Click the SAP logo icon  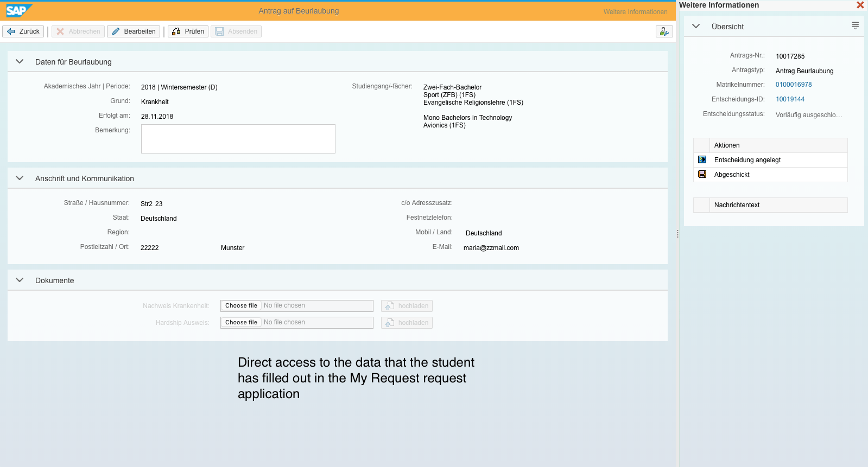[19, 11]
